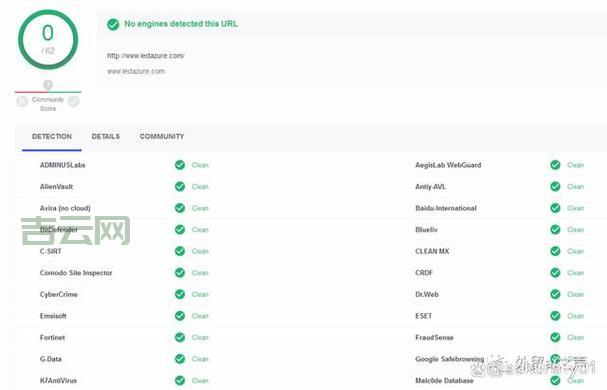The width and height of the screenshot is (607, 390).
Task: Click the green checkmark for K7AntiVirus
Action: pyautogui.click(x=180, y=381)
